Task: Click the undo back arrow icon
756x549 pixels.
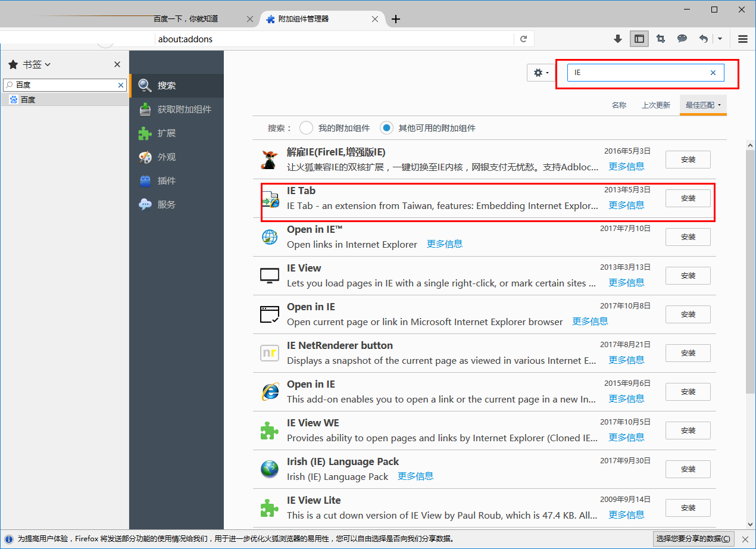Action: [704, 39]
